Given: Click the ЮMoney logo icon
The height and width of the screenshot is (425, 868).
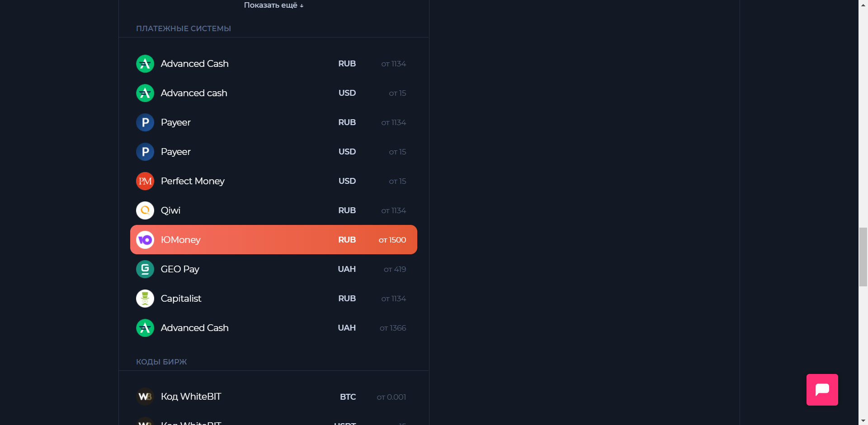Looking at the screenshot, I should click(145, 240).
